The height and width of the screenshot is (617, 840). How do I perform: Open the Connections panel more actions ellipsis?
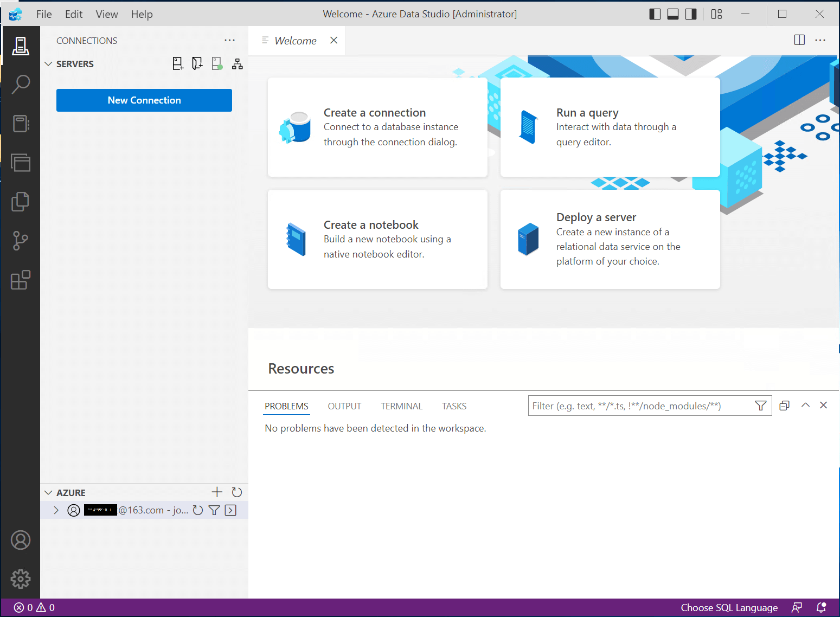(x=230, y=40)
